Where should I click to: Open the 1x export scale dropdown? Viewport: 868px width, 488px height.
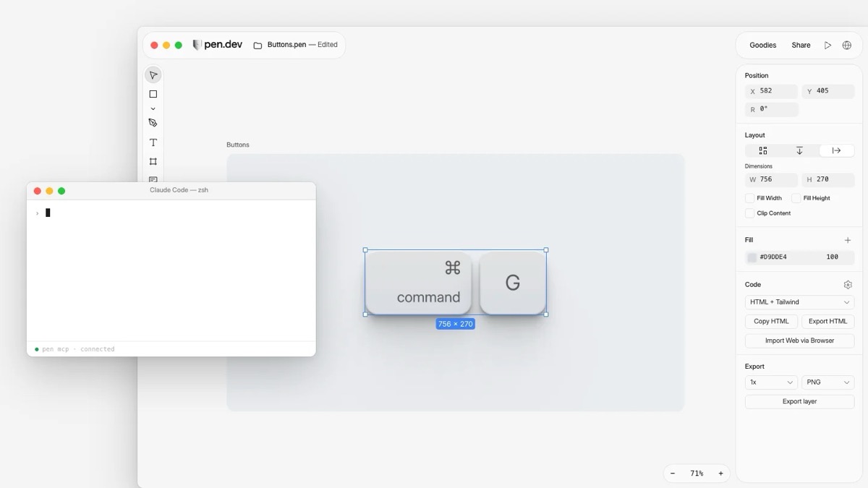click(x=771, y=382)
